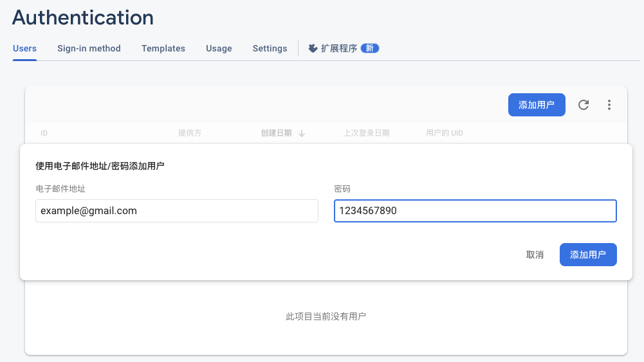Refresh the users list
This screenshot has height=362, width=644.
coord(584,105)
